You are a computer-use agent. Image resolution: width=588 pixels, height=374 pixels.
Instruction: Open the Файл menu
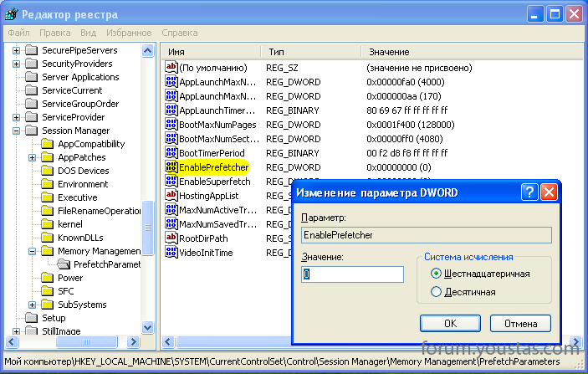(x=18, y=33)
